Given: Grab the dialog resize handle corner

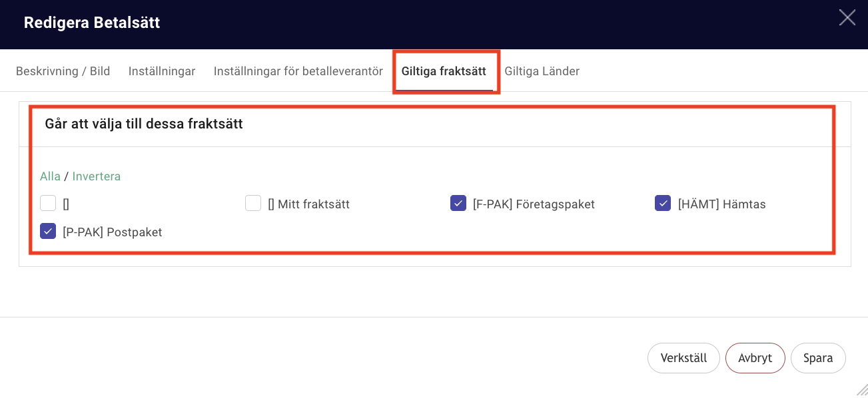Looking at the screenshot, I should coord(861,391).
